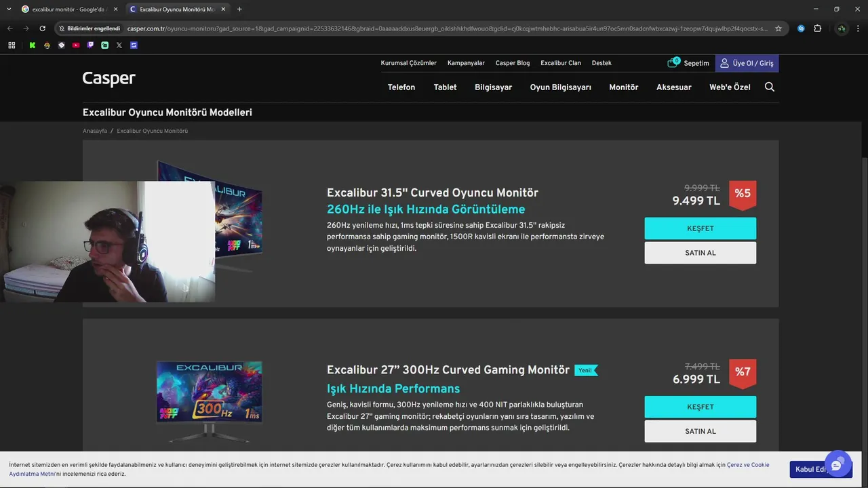Click the %5 discount badge

click(x=743, y=195)
